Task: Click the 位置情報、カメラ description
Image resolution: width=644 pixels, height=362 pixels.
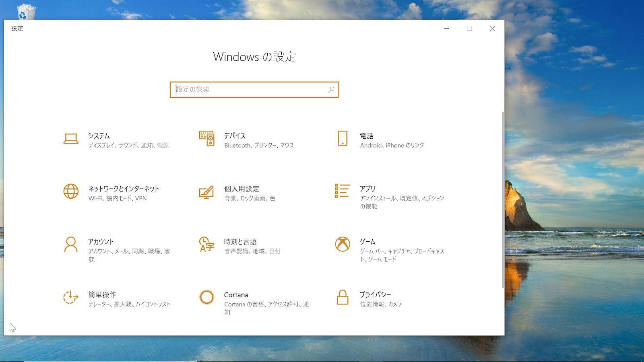Action: pyautogui.click(x=381, y=304)
